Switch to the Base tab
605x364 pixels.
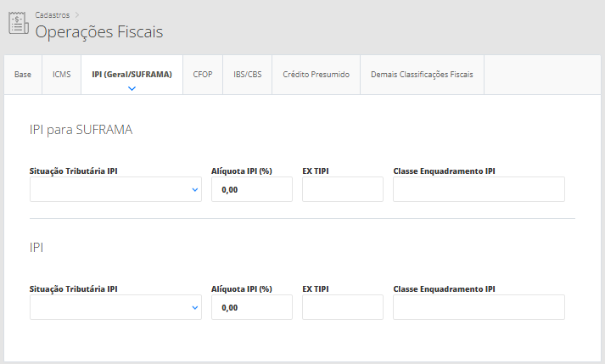click(x=23, y=75)
